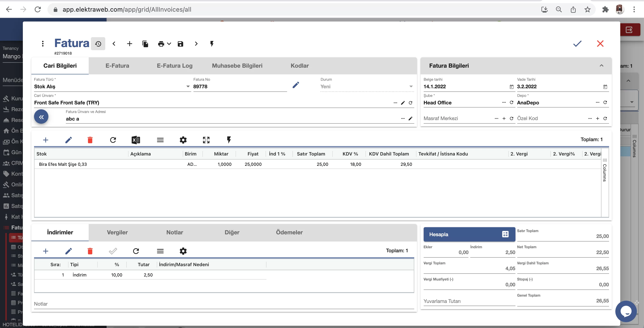The image size is (644, 328).
Task: Open the Fatura Türü dropdown
Action: pos(188,86)
